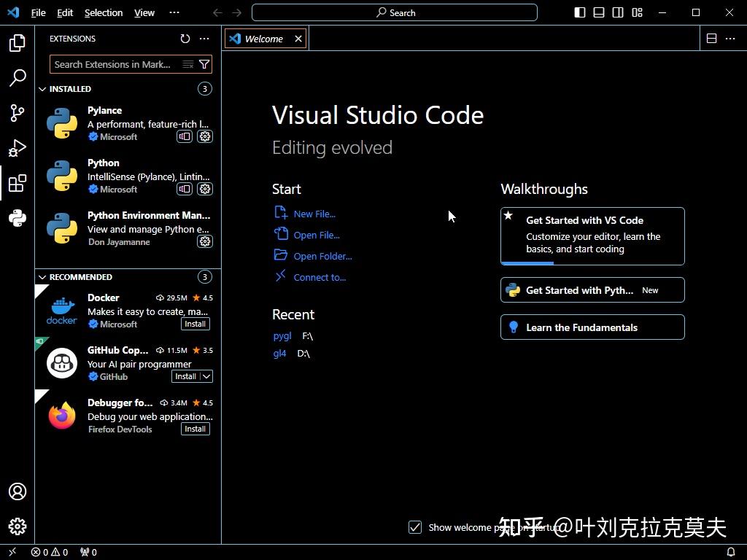Toggle Primary Side Bar layout icon
Viewport: 747px width, 560px height.
pyautogui.click(x=580, y=13)
